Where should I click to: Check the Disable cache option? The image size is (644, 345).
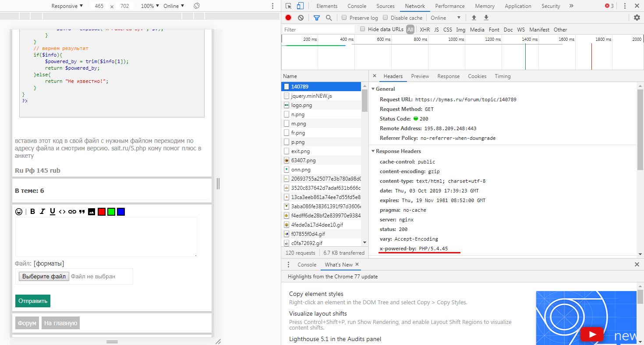[x=386, y=18]
